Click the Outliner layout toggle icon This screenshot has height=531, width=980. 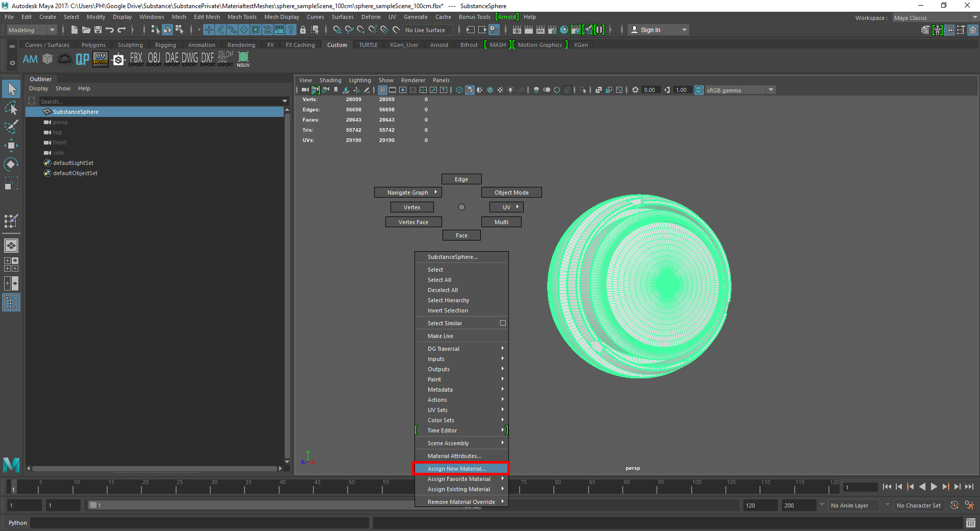[x=11, y=303]
